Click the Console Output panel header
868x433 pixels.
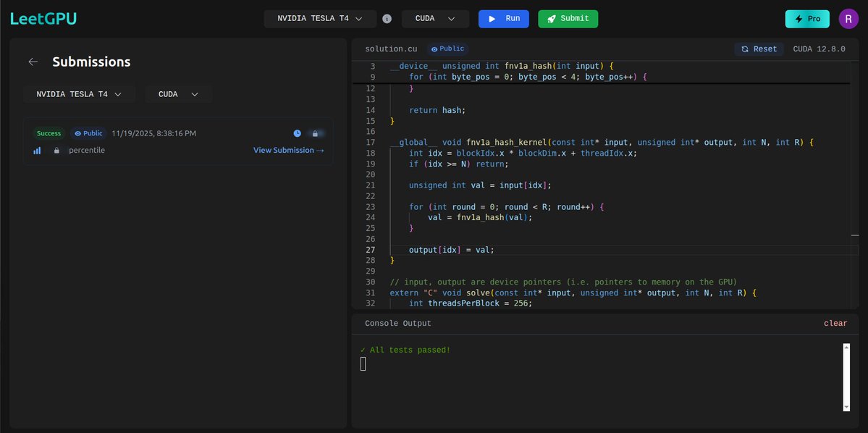[x=396, y=323]
